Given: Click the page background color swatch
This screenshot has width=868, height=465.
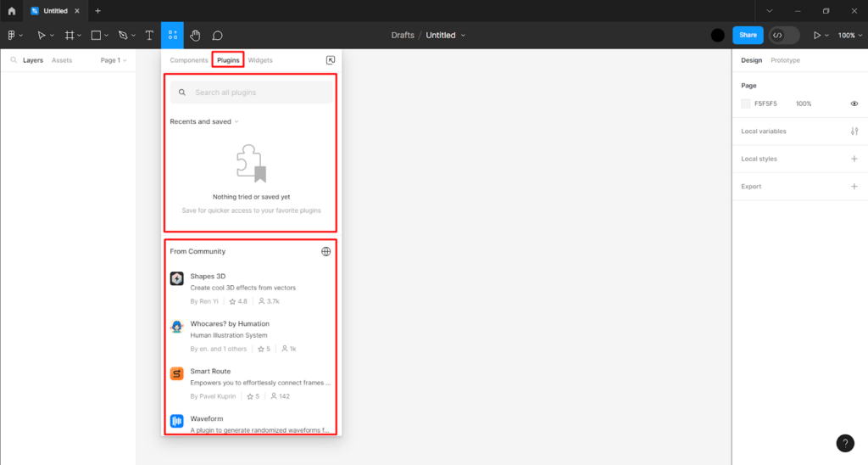Looking at the screenshot, I should tap(746, 104).
